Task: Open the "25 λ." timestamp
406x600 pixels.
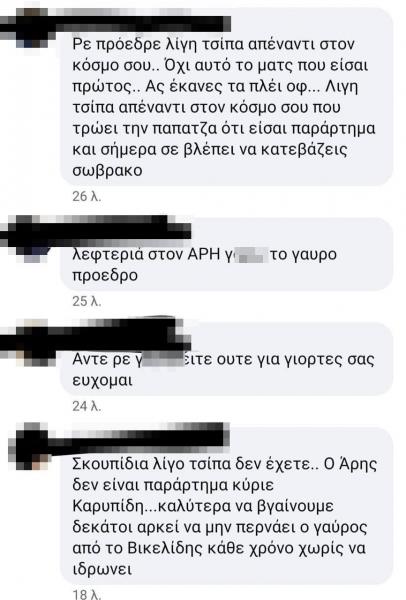Action: (x=86, y=301)
